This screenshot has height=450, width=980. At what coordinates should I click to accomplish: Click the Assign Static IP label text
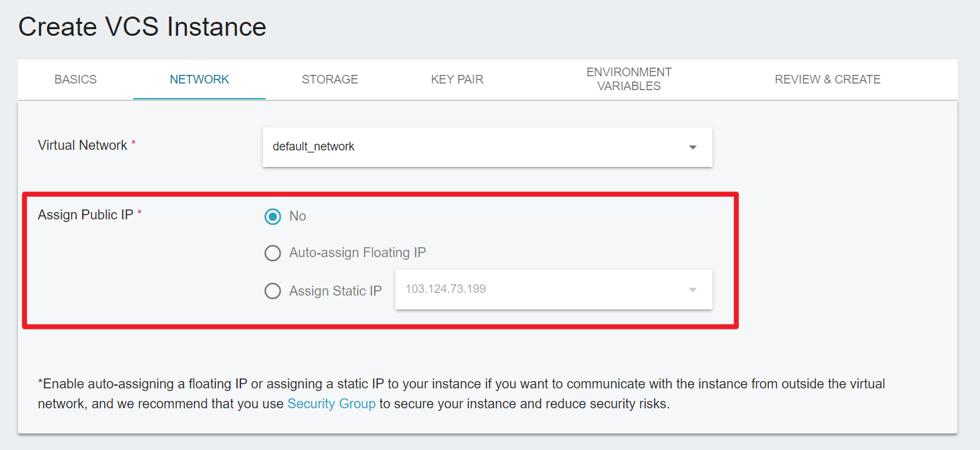[x=336, y=291]
